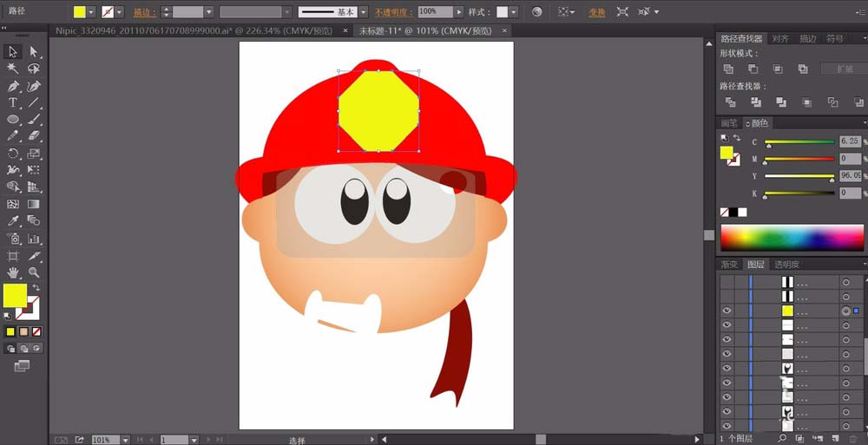Click the Divide pathfinder icon
Image resolution: width=868 pixels, height=445 pixels.
pyautogui.click(x=731, y=102)
